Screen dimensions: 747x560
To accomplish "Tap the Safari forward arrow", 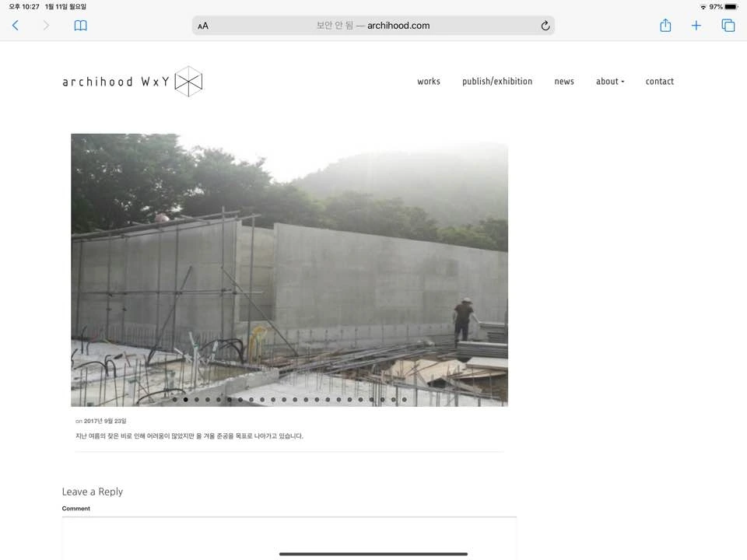I will click(x=46, y=25).
